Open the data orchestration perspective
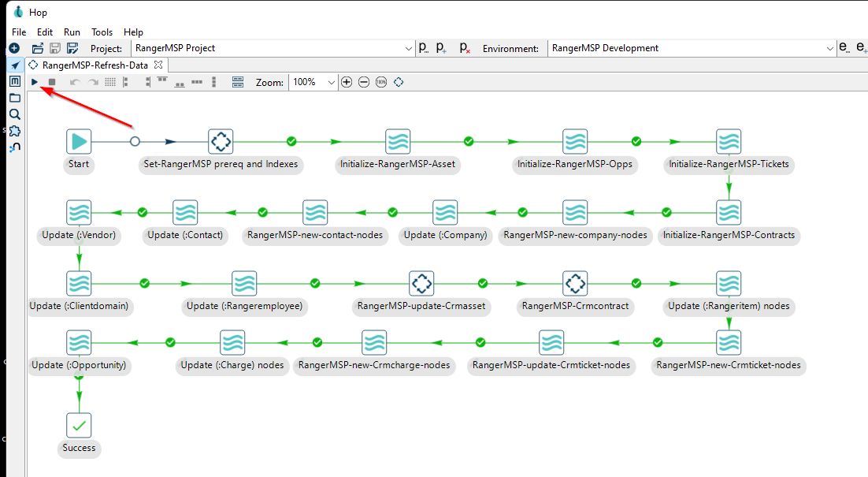This screenshot has height=477, width=868. pos(15,65)
